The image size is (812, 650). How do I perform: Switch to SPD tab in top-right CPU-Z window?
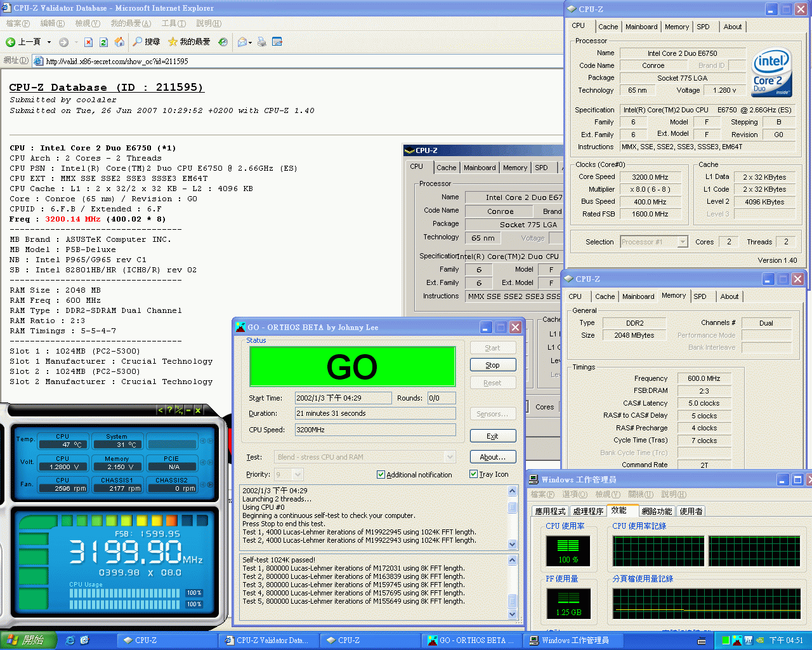point(703,27)
